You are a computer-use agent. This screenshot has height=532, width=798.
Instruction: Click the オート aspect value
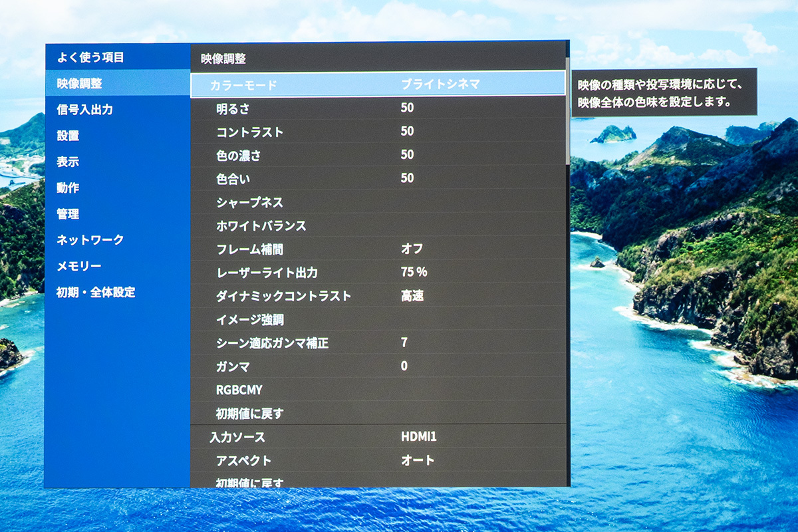tap(418, 460)
